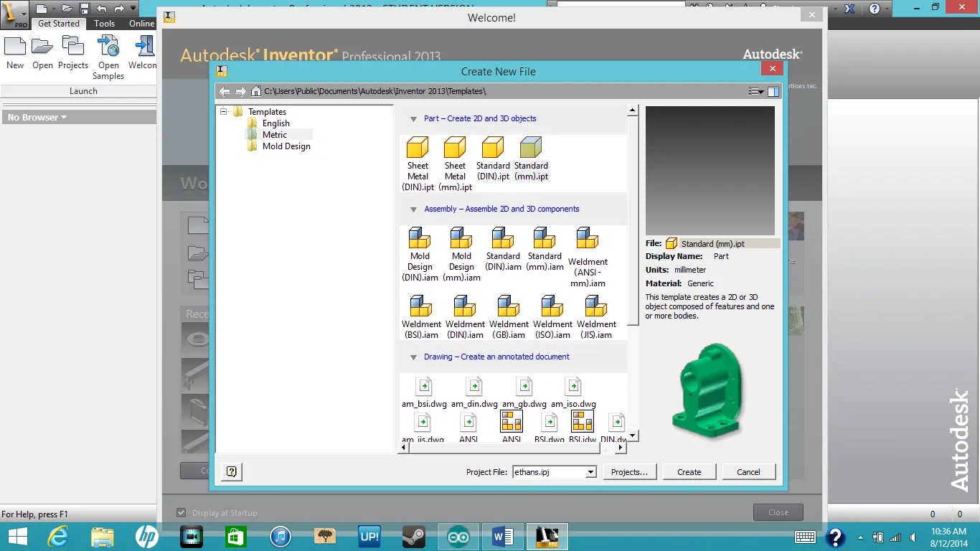Open Projects from the Launch ribbon panel

click(73, 53)
